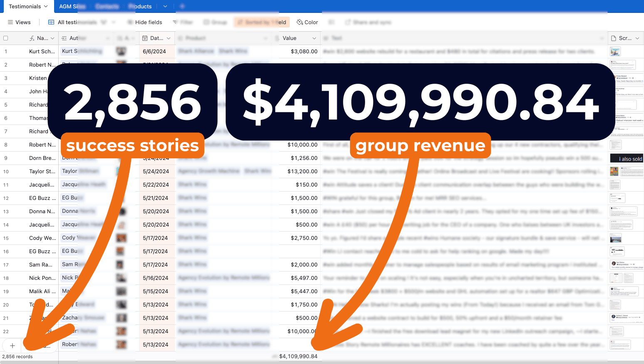Click the attachment file icon in Screenshot header
The image size is (644, 364).
pos(614,38)
